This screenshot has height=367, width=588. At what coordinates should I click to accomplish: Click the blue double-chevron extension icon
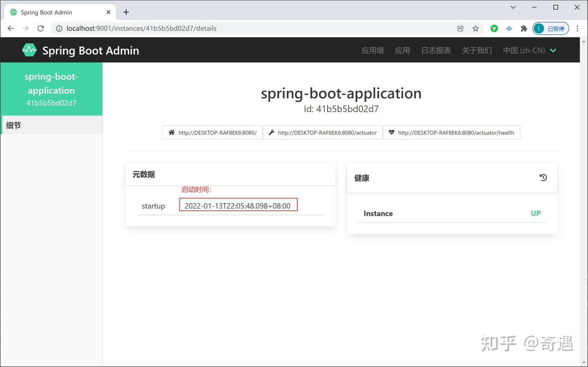[x=509, y=28]
